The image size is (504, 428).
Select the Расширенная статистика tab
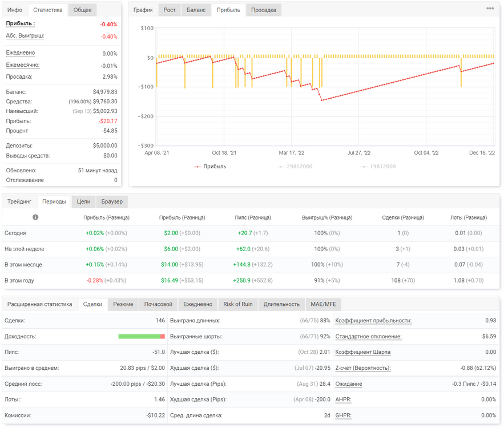[39, 304]
